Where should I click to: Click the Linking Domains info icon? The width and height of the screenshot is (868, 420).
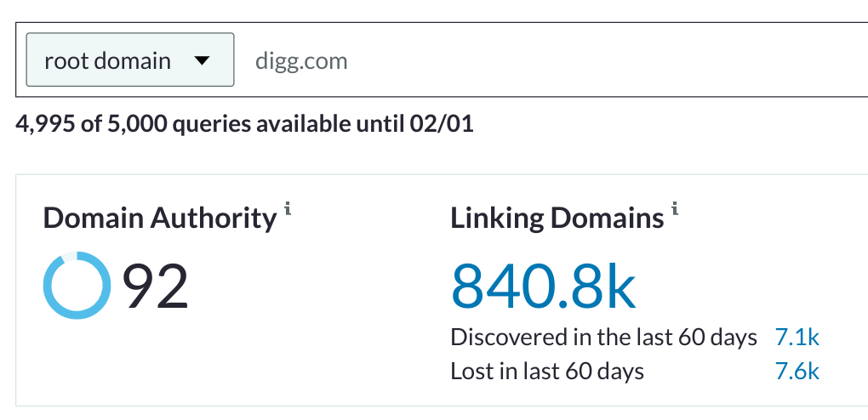[674, 209]
